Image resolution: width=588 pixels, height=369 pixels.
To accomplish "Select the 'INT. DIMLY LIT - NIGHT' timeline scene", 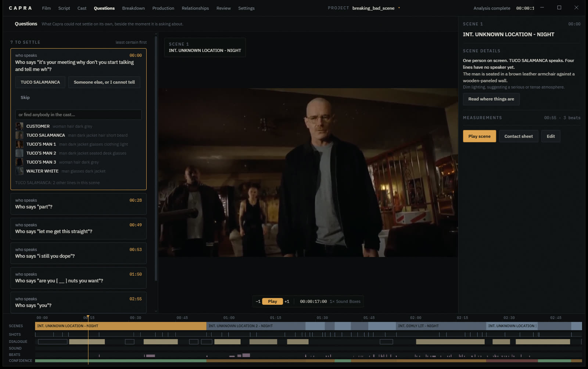I will point(441,326).
